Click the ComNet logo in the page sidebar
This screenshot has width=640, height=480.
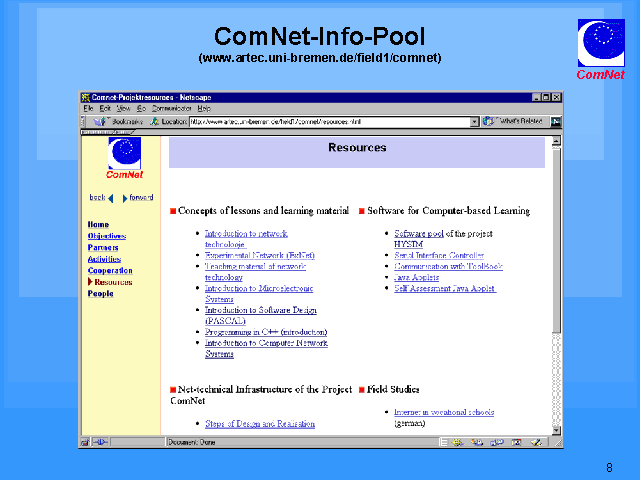pos(125,156)
